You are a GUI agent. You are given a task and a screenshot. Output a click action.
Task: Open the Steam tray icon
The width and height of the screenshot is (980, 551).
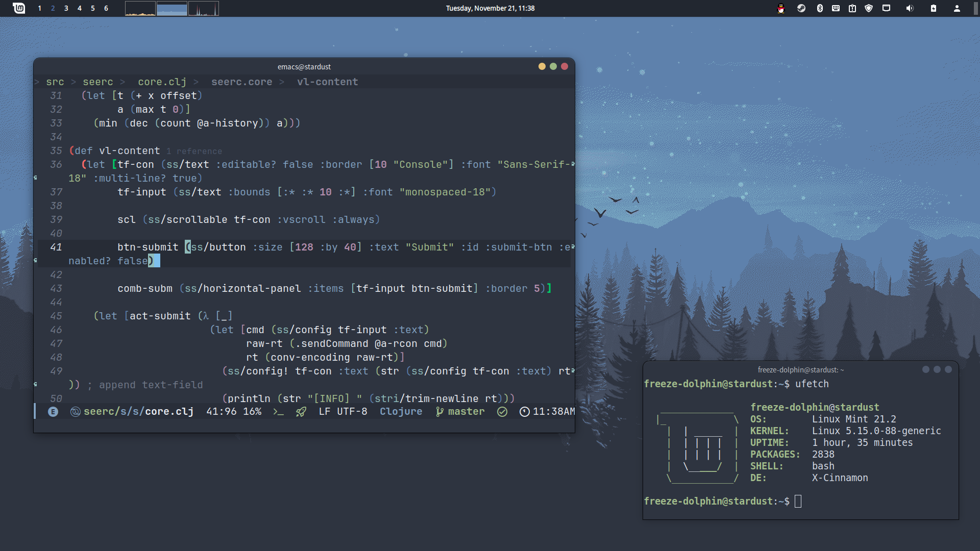click(801, 8)
